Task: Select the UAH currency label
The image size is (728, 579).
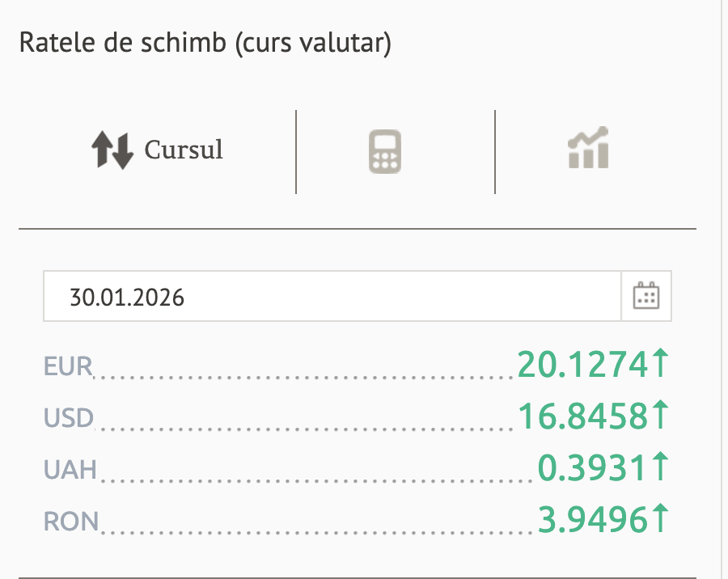Action: (70, 469)
